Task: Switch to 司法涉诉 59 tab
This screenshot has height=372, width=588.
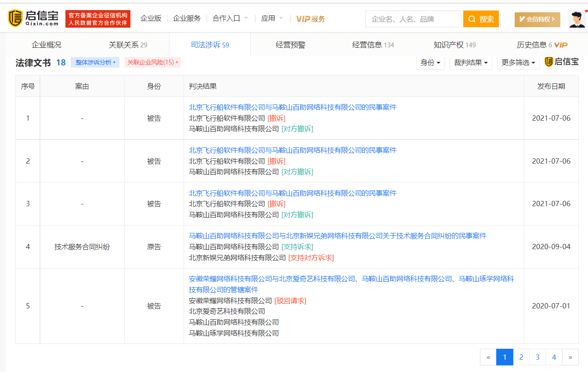Action: pos(210,45)
